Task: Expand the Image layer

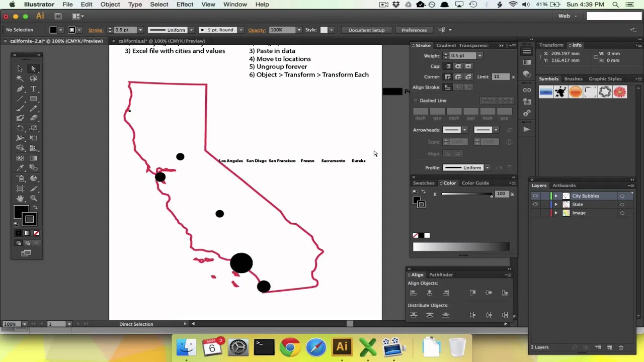Action: [x=556, y=213]
